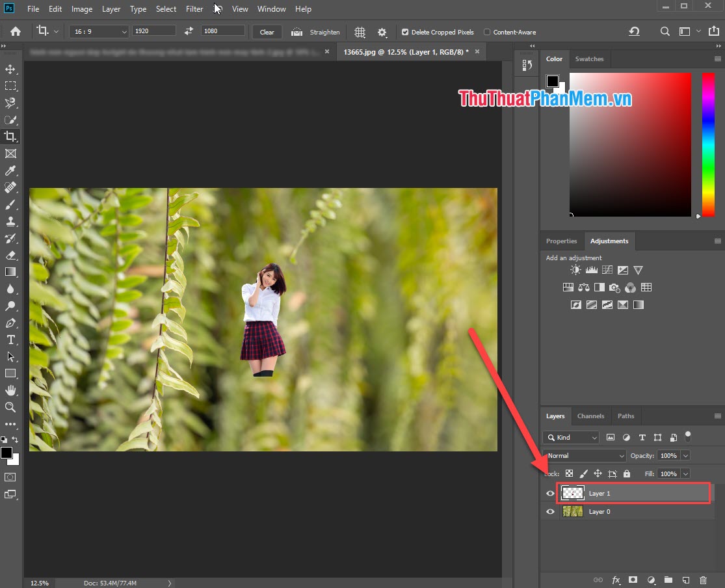Screen dimensions: 725x588
Task: Delete layer using the trash icon
Action: [x=703, y=580]
